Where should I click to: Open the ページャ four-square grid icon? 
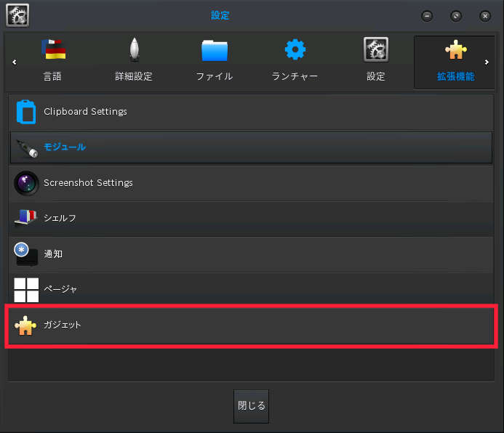click(26, 290)
